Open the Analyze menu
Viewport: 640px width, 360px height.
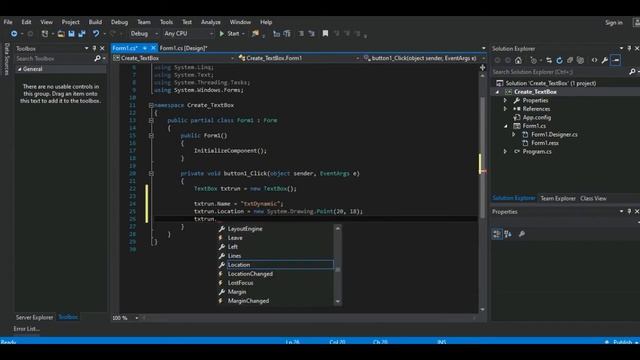[x=211, y=22]
